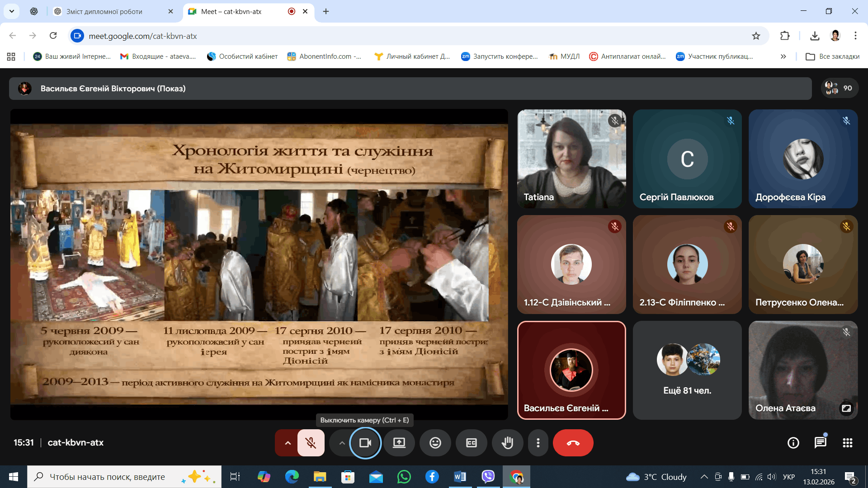Image resolution: width=868 pixels, height=488 pixels.
Task: Open meeting details info icon
Action: [x=793, y=443]
